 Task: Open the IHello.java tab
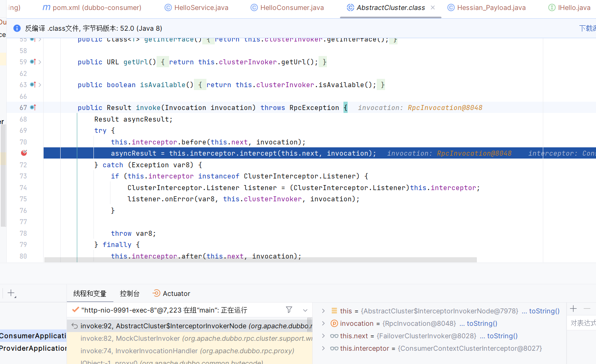(x=569, y=7)
